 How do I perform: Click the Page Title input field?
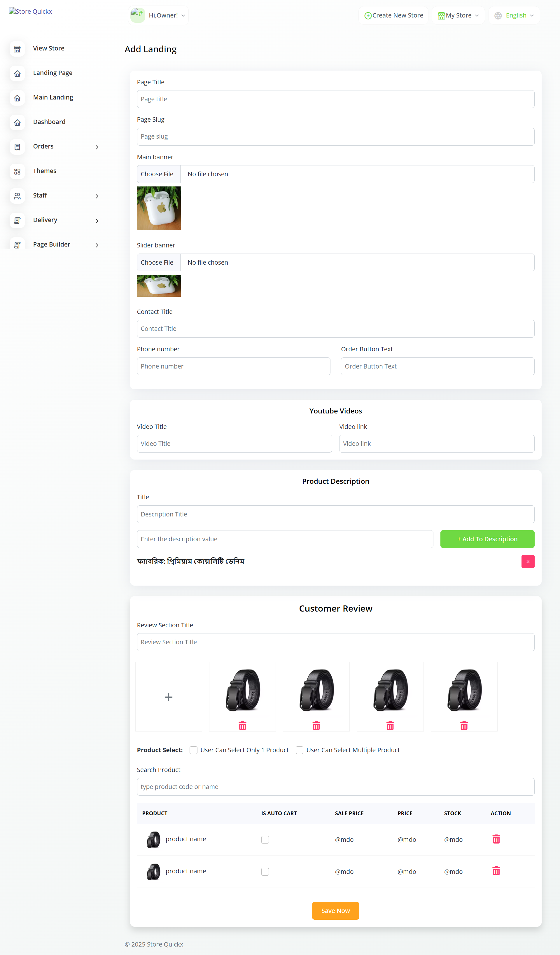click(335, 99)
